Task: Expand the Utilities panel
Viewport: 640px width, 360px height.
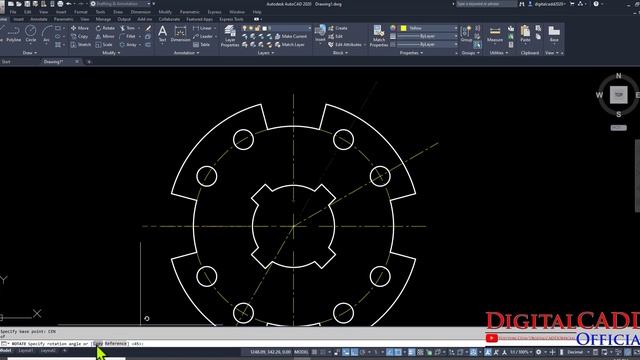Action: [499, 53]
